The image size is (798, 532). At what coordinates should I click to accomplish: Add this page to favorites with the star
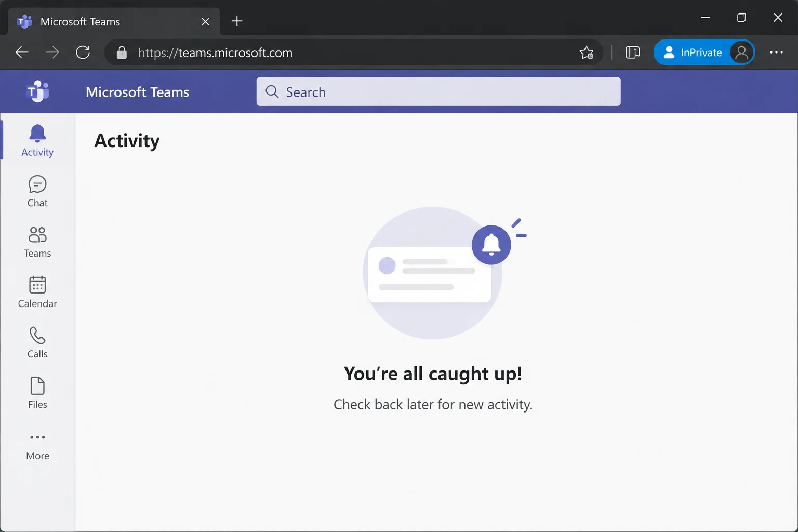(587, 52)
